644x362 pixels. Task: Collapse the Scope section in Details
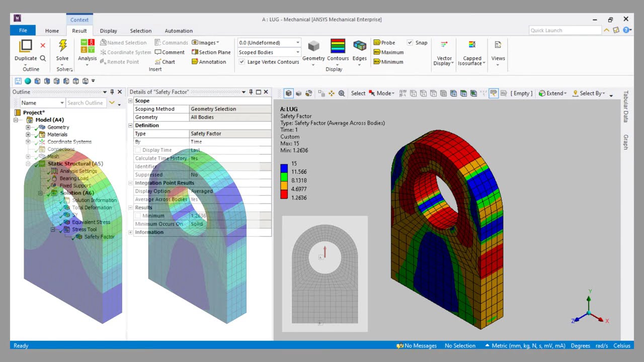pos(131,101)
